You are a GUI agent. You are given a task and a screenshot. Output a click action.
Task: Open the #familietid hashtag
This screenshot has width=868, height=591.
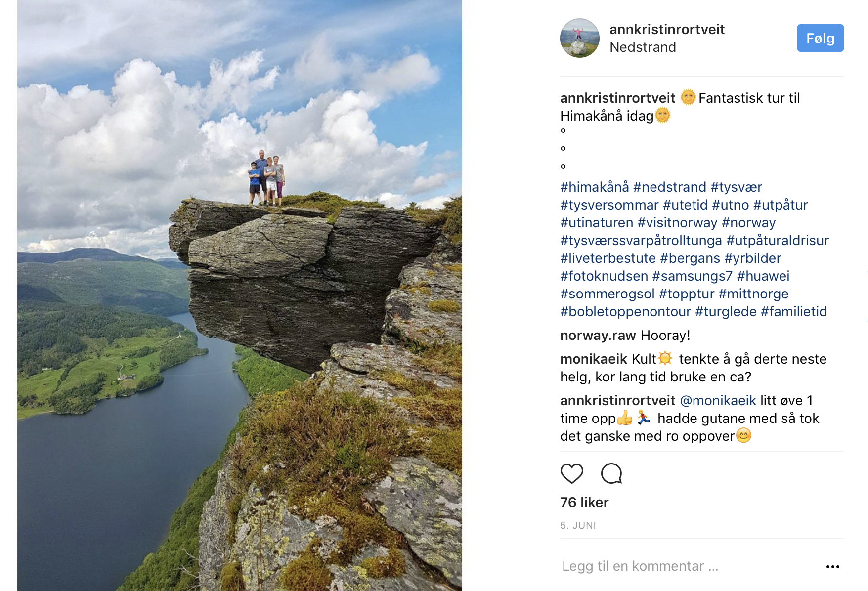[x=794, y=312]
